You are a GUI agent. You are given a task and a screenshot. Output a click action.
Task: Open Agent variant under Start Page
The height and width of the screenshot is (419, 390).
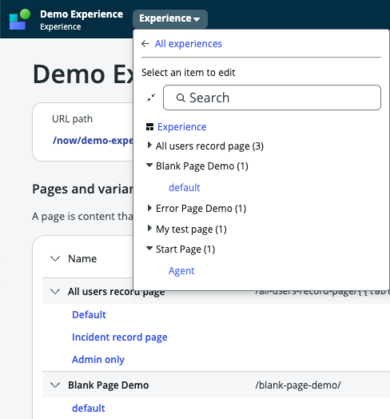click(x=181, y=271)
